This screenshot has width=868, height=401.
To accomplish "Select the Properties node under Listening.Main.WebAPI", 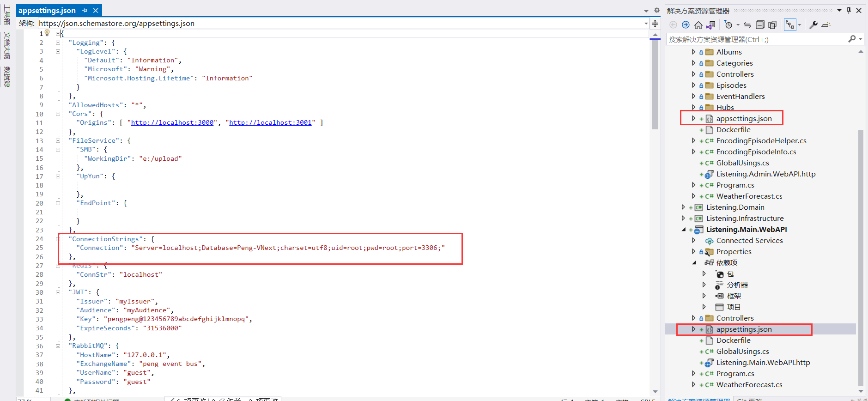I will [734, 251].
